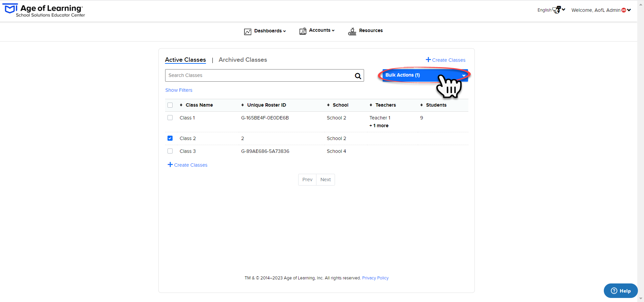
Task: Switch to the Active Classes tab
Action: (185, 60)
